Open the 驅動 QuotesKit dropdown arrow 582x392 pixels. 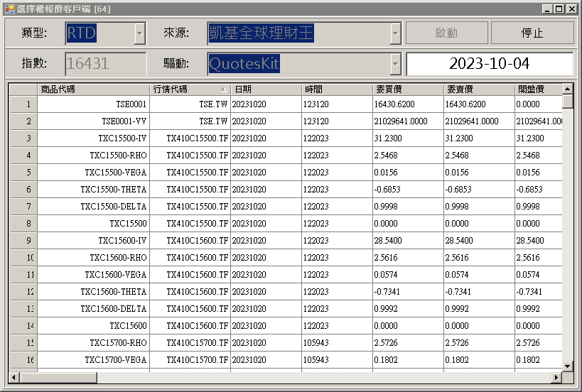coord(396,63)
